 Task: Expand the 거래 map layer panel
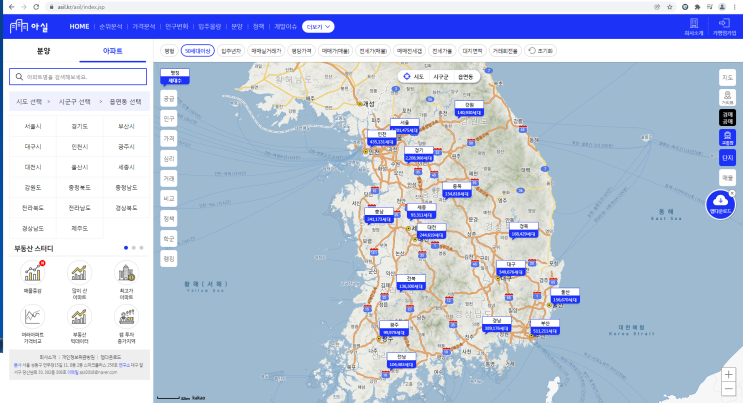click(169, 178)
